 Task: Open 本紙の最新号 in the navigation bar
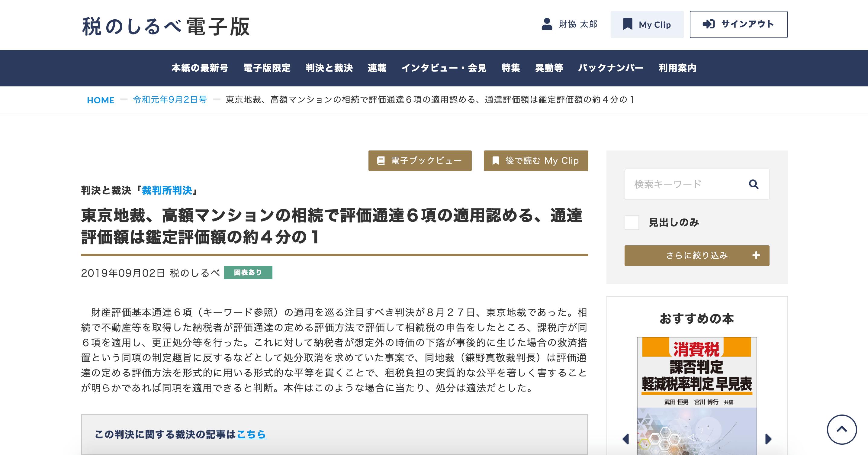coord(200,68)
